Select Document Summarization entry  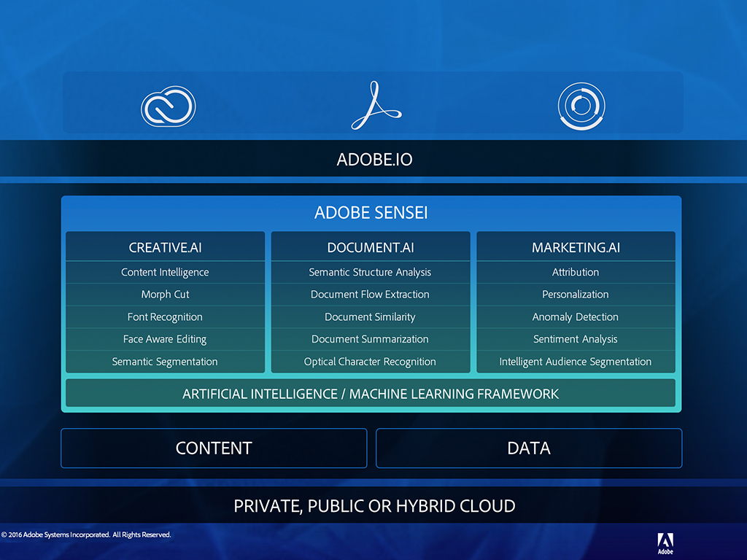(x=370, y=339)
